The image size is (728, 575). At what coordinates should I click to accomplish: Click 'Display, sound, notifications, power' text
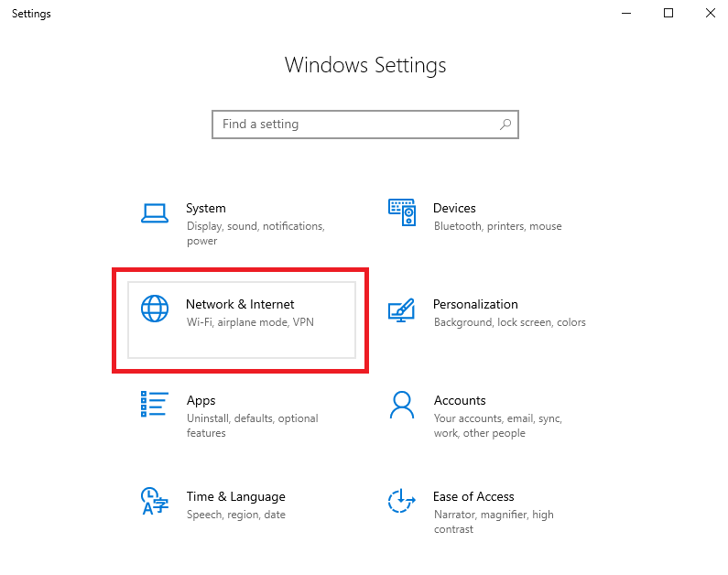[255, 233]
